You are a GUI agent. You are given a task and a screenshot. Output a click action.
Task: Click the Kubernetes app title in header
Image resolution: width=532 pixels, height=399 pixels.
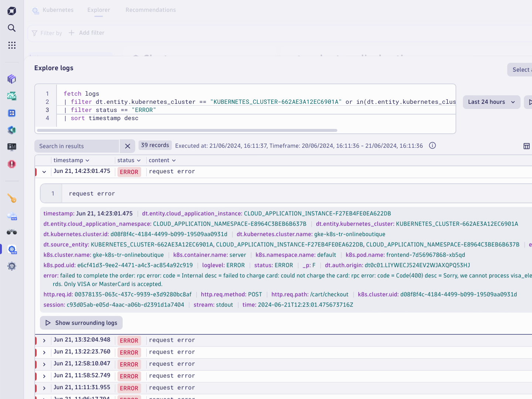[x=58, y=10]
